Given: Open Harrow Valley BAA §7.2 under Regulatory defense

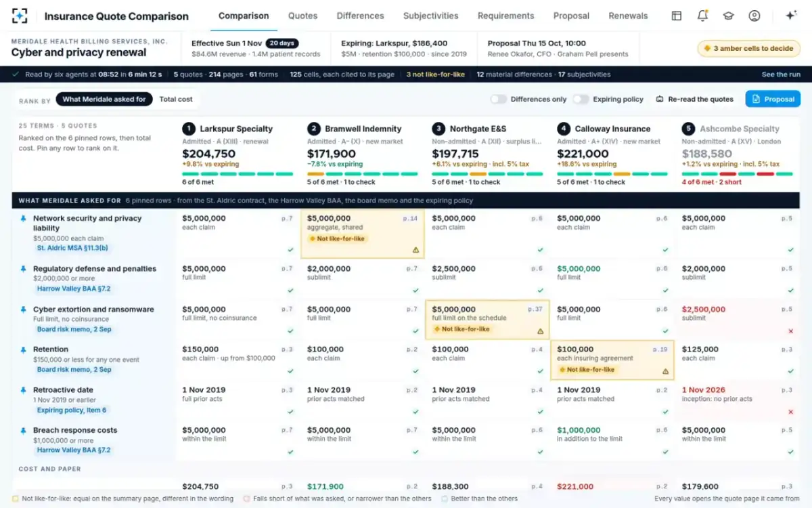Looking at the screenshot, I should (x=74, y=289).
